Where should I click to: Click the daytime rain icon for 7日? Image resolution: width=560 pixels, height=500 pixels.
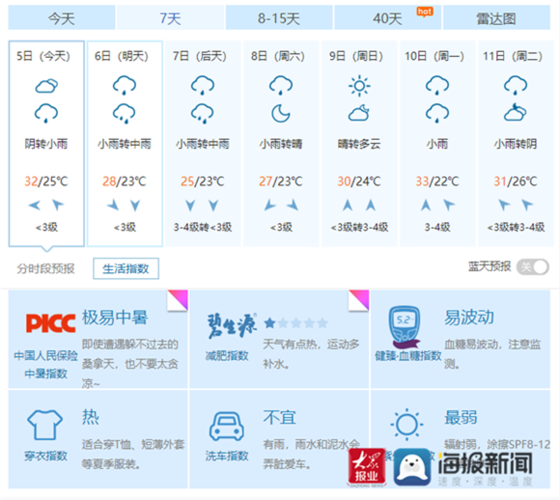tap(202, 85)
